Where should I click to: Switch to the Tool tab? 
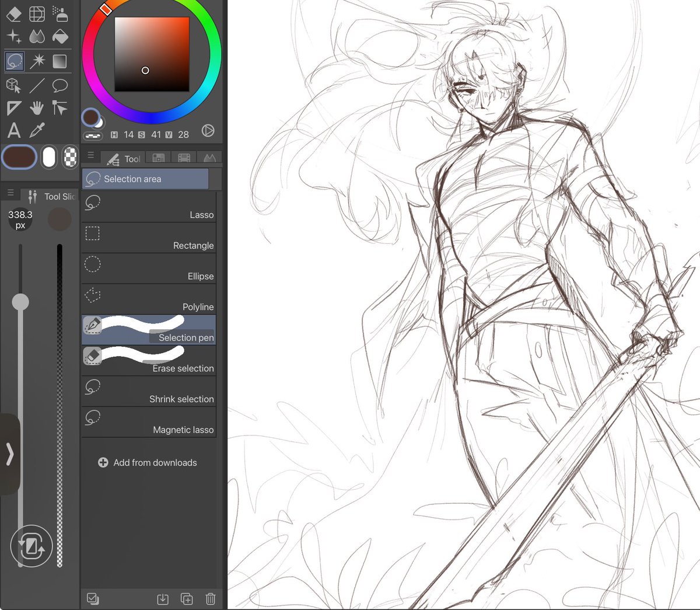[123, 158]
